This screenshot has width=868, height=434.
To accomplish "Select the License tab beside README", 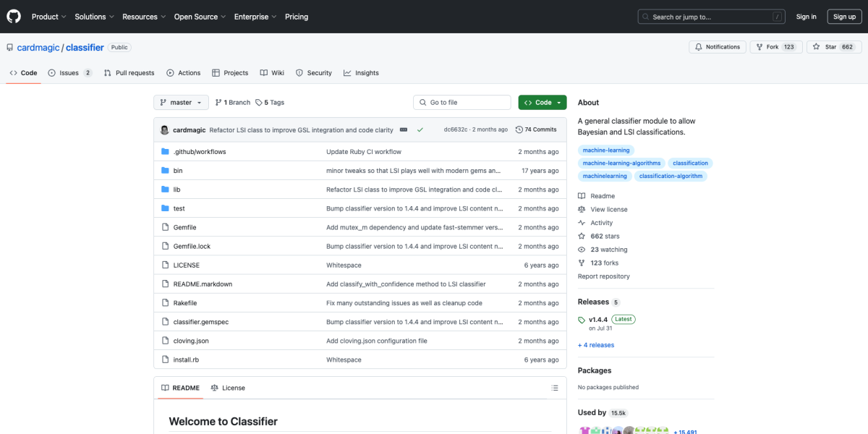I will click(227, 388).
